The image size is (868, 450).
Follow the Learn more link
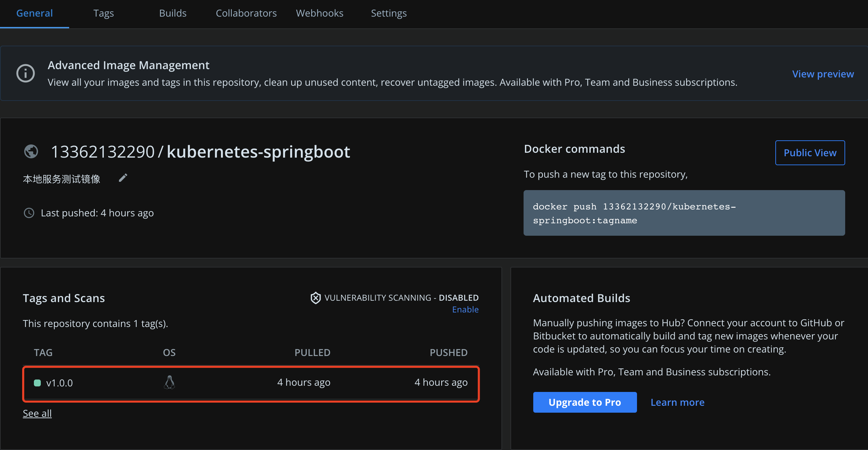coord(677,402)
